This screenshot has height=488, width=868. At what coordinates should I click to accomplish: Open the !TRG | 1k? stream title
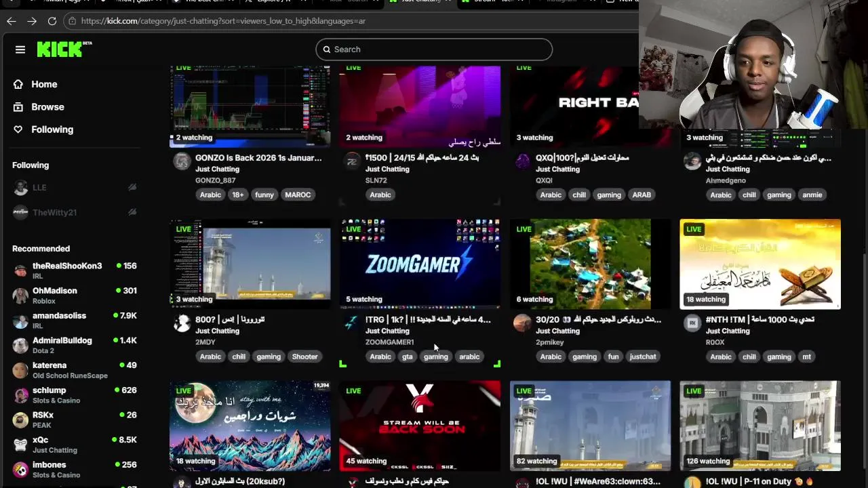[x=428, y=319]
